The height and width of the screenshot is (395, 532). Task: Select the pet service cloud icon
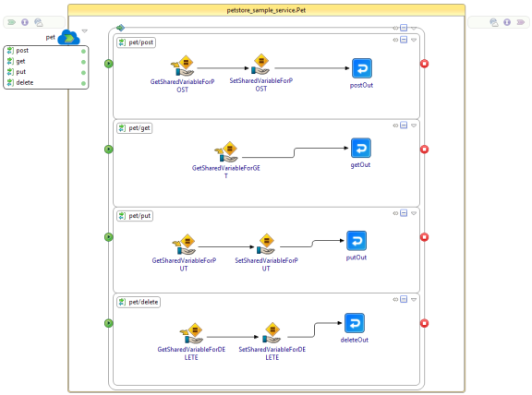coord(68,37)
